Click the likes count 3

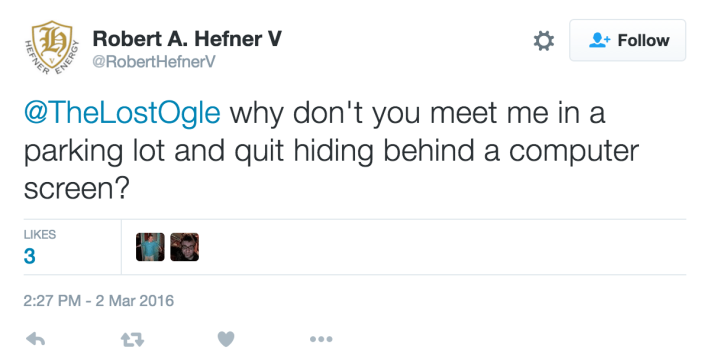29,256
